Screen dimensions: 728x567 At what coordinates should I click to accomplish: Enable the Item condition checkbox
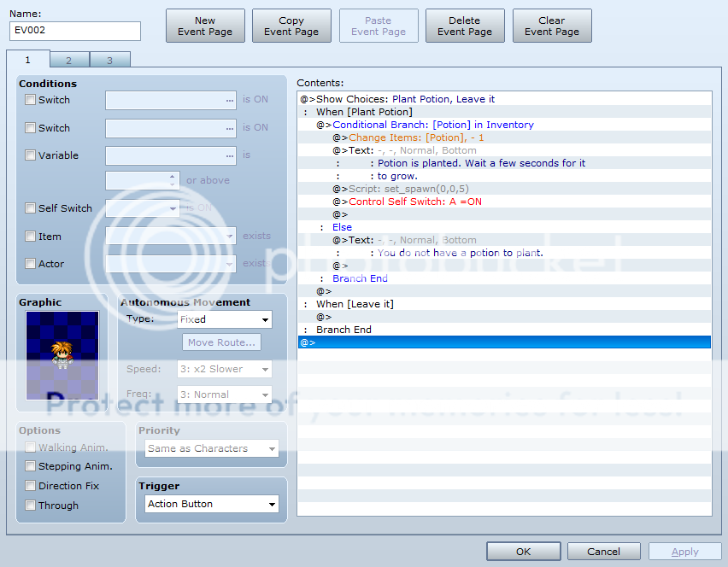[31, 237]
